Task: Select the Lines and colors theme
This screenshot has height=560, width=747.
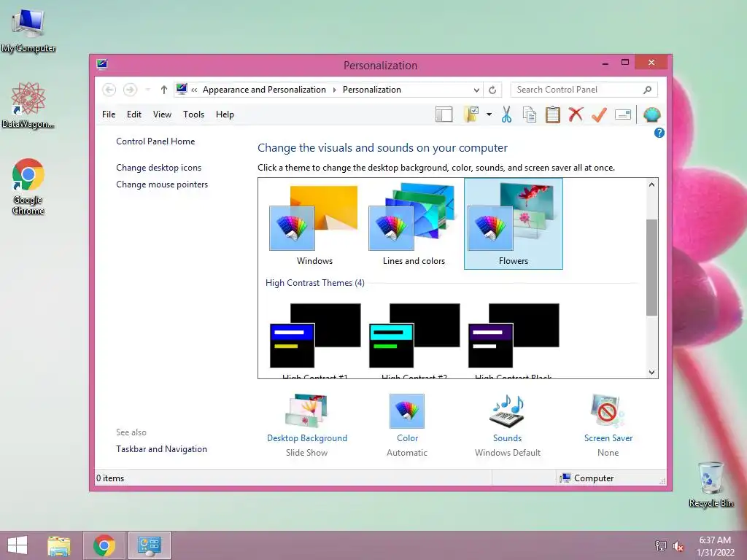Action: pos(414,225)
